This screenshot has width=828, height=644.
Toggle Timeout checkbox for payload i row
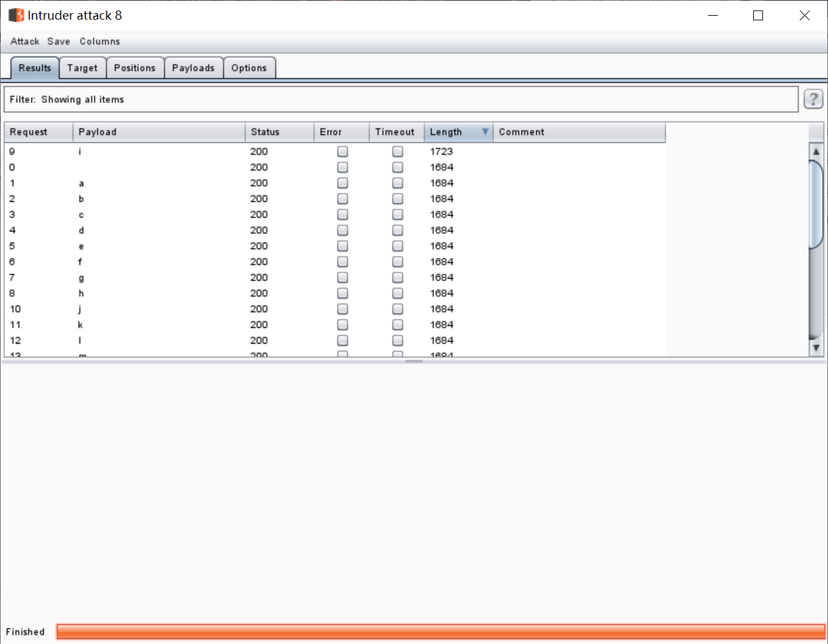click(398, 151)
